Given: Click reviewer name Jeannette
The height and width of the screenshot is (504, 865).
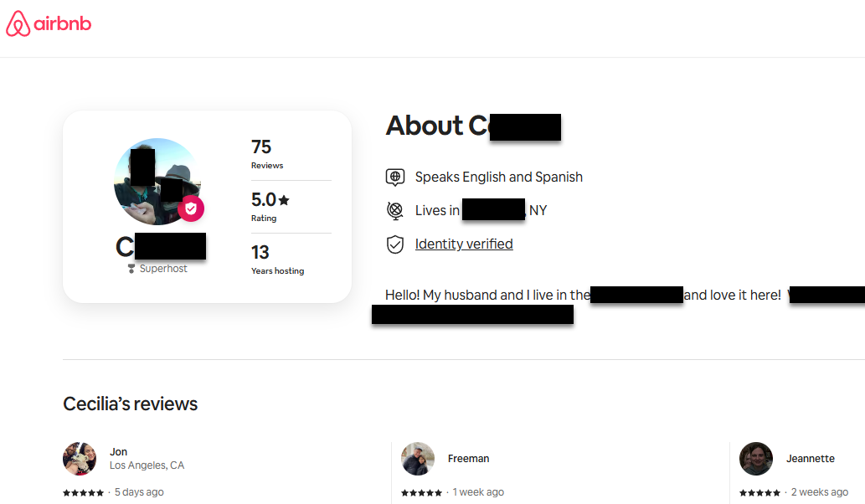Looking at the screenshot, I should [810, 459].
